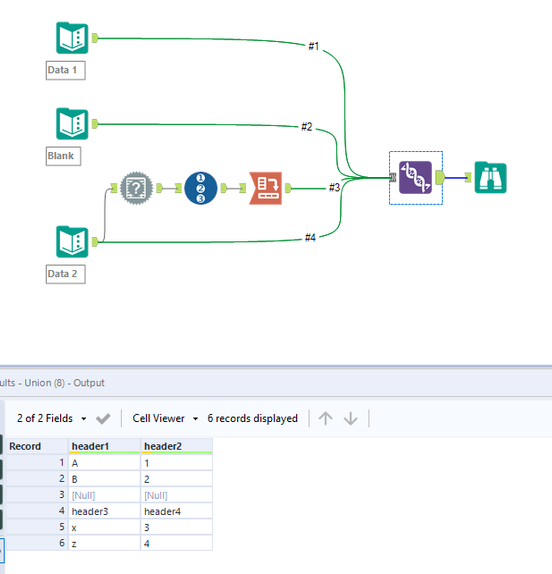Select the Data 1 Text Input tool
The height and width of the screenshot is (574, 552).
[x=72, y=38]
